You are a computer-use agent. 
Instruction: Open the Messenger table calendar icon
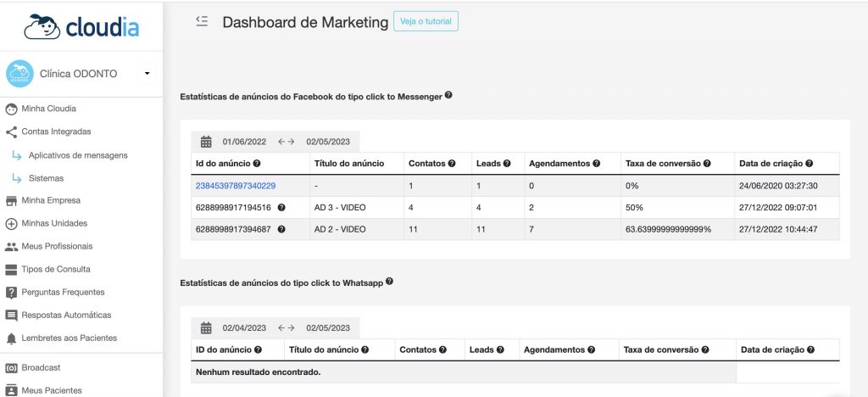[x=206, y=142]
